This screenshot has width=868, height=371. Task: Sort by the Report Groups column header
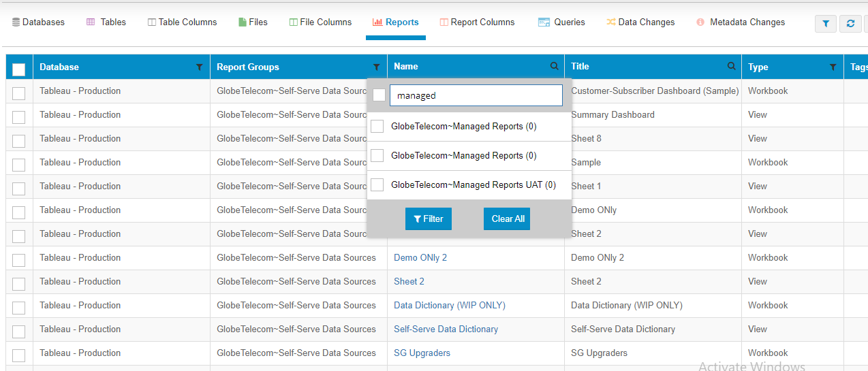click(248, 67)
